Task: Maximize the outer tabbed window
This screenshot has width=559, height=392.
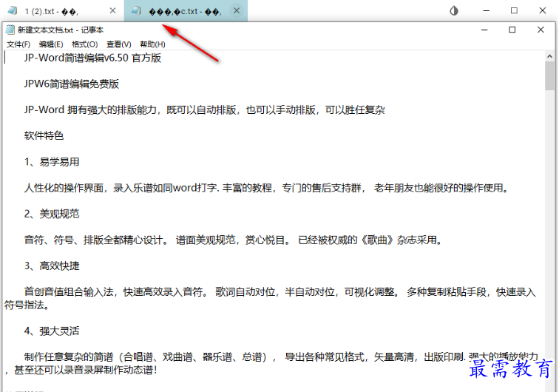Action: (514, 10)
